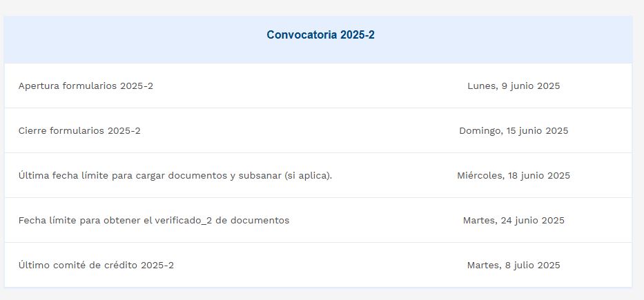Click the word "Apertura" in the first row
This screenshot has height=300, width=644.
click(x=39, y=86)
